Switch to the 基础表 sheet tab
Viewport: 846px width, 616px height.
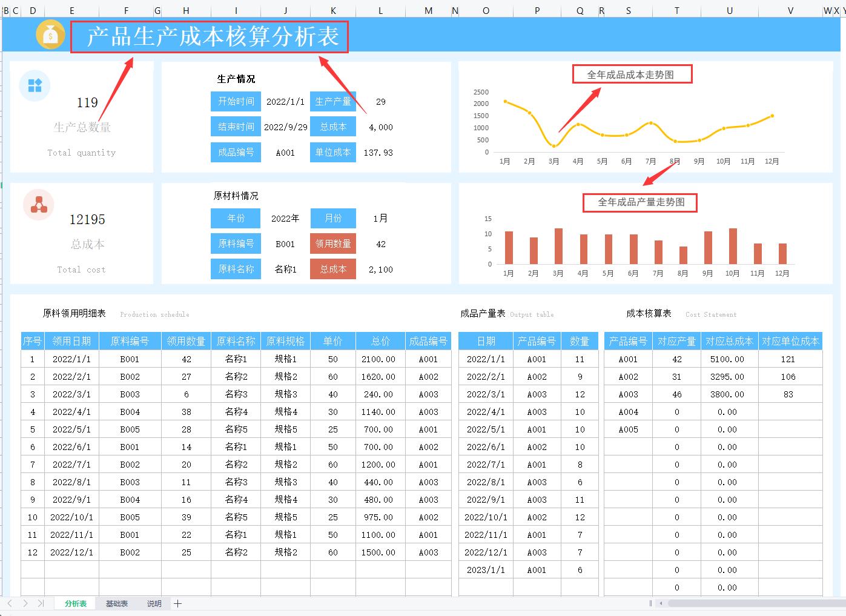pos(116,603)
